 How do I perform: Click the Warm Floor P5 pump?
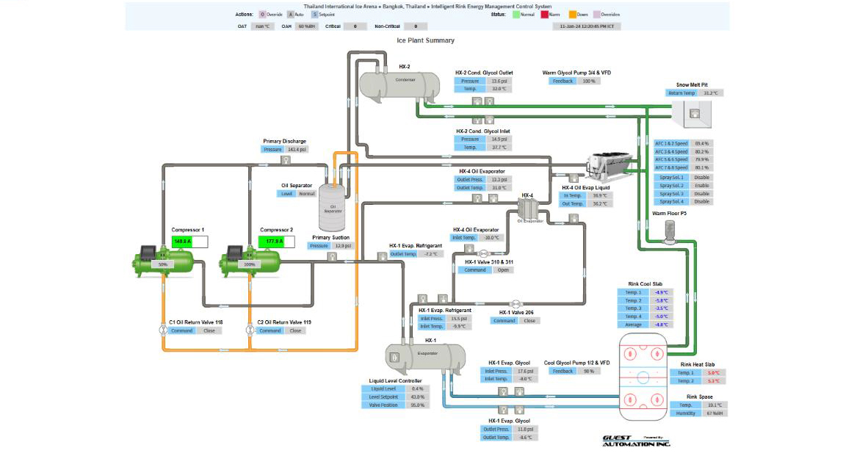coord(668,231)
